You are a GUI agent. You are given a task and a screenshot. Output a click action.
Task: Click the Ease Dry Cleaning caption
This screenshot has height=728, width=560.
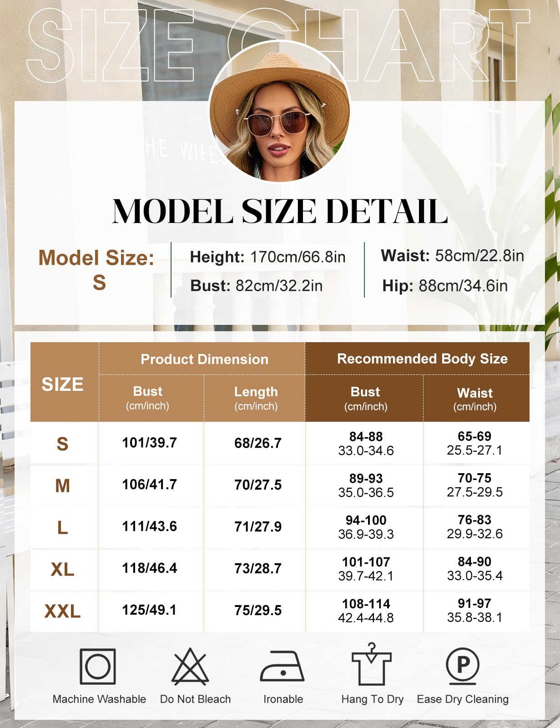[x=463, y=699]
